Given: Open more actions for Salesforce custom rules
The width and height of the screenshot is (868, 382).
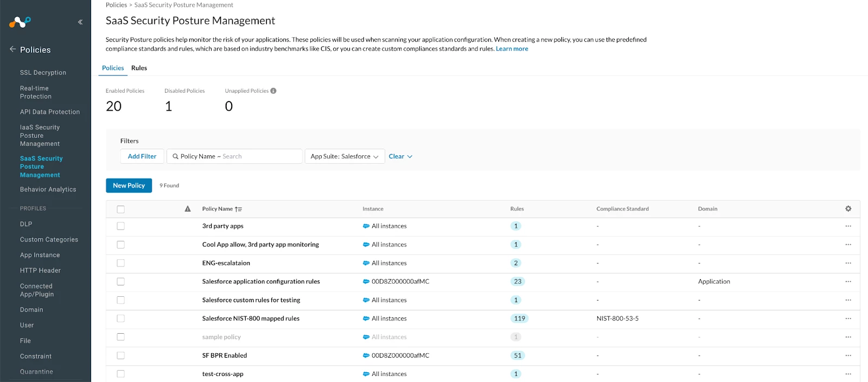Looking at the screenshot, I should point(848,300).
